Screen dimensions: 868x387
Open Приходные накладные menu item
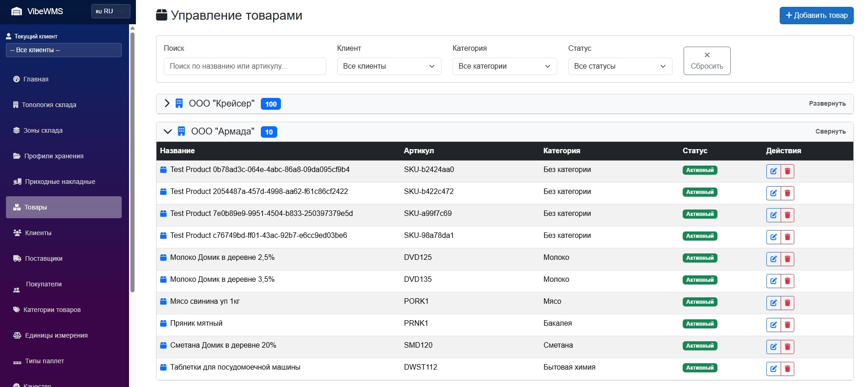click(60, 182)
